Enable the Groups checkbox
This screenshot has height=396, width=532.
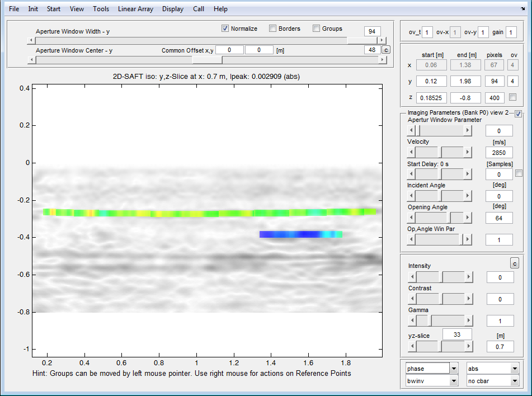[x=316, y=29]
